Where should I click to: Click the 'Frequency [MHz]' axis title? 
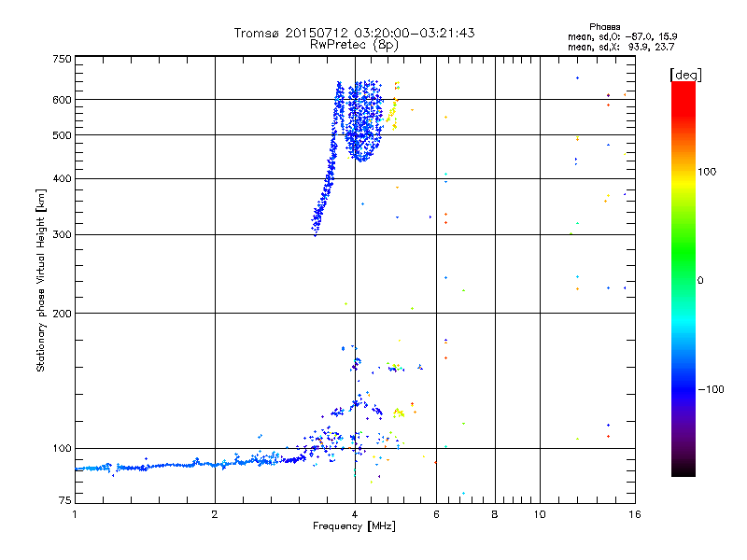354,526
